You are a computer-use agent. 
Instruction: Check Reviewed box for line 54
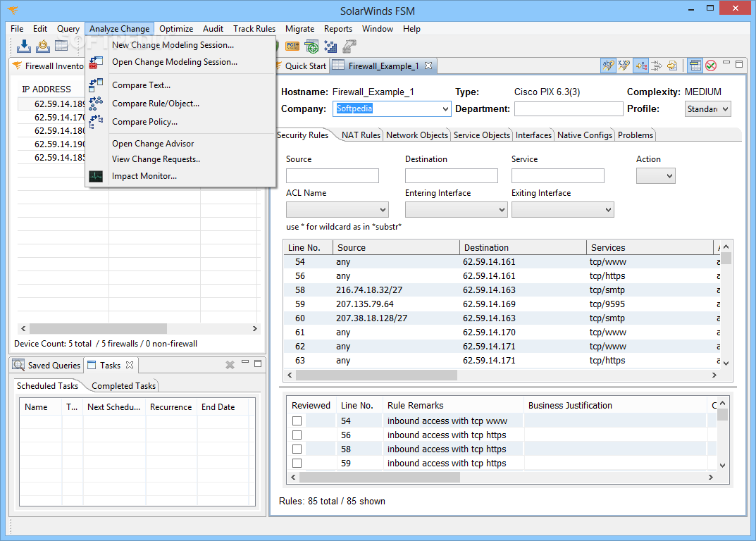(297, 421)
